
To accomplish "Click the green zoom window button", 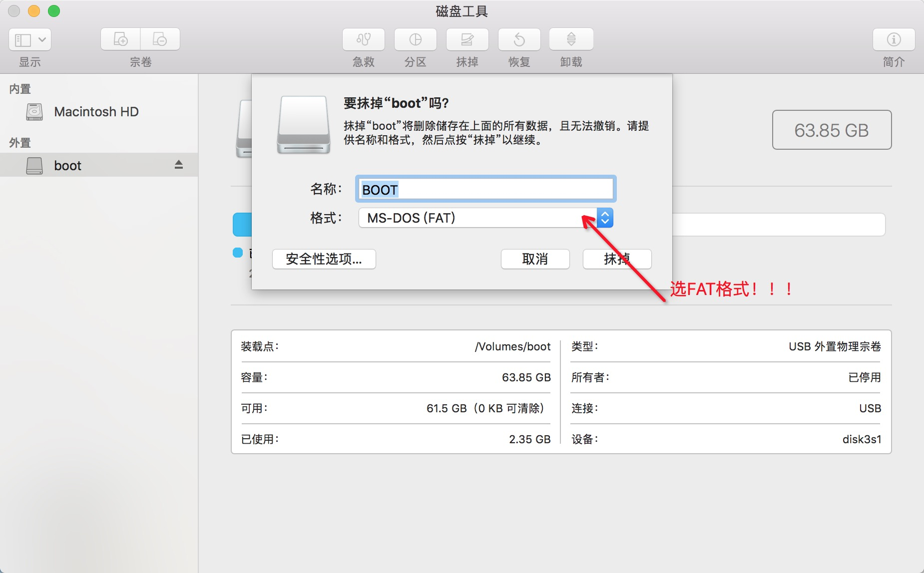I will pyautogui.click(x=54, y=11).
